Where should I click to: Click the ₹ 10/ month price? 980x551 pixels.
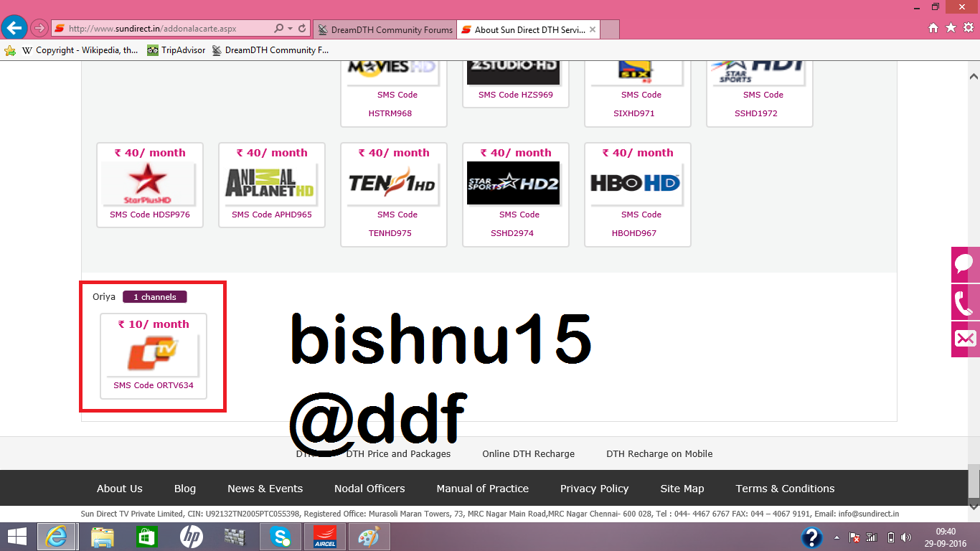tap(154, 324)
